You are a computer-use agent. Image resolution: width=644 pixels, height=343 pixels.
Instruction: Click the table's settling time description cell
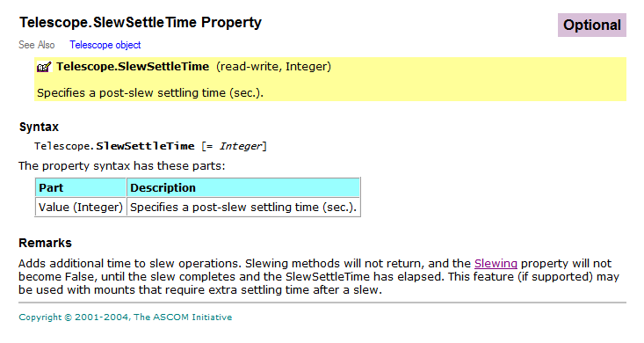(x=243, y=207)
